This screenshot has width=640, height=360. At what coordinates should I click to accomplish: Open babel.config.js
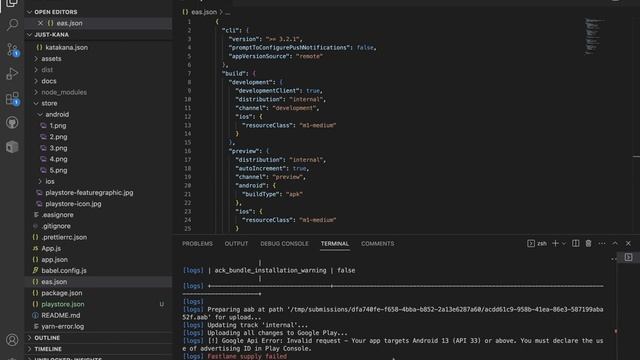point(64,271)
